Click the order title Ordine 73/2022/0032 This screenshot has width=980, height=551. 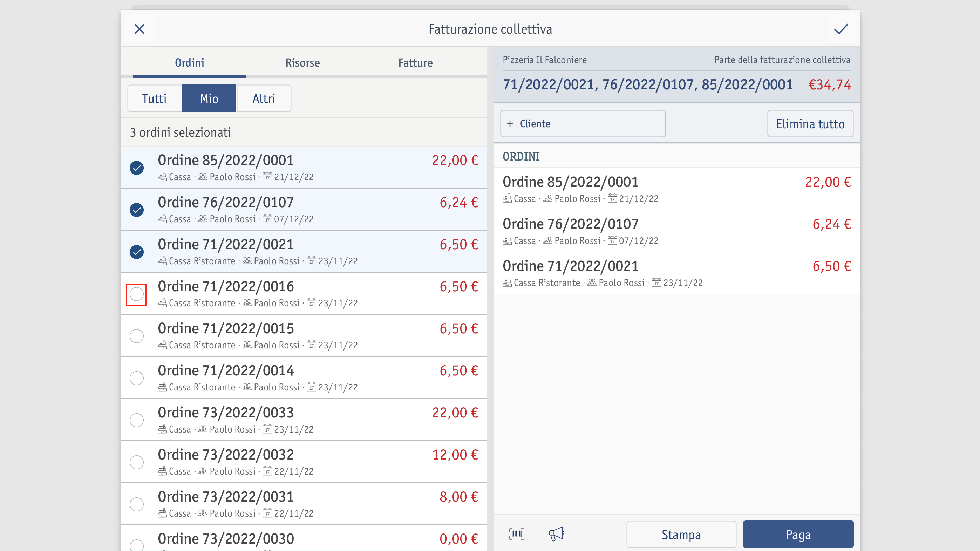[x=226, y=455]
